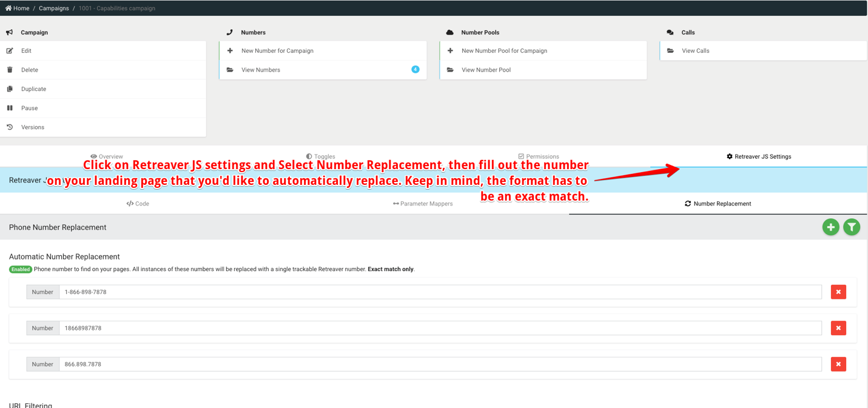Image resolution: width=868 pixels, height=408 pixels.
Task: Remove the 1-866-898-7878 number entry
Action: [838, 292]
